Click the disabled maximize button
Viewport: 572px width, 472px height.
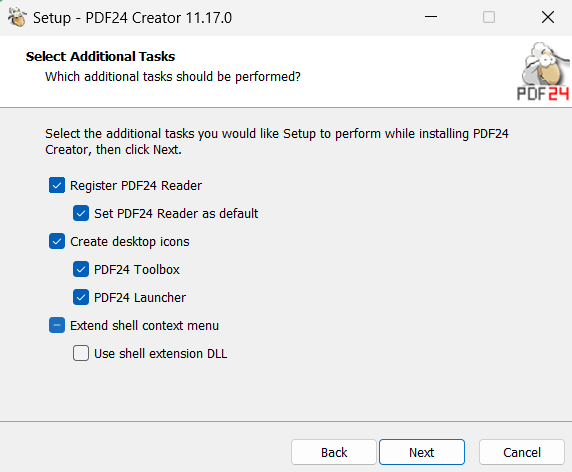coord(489,17)
